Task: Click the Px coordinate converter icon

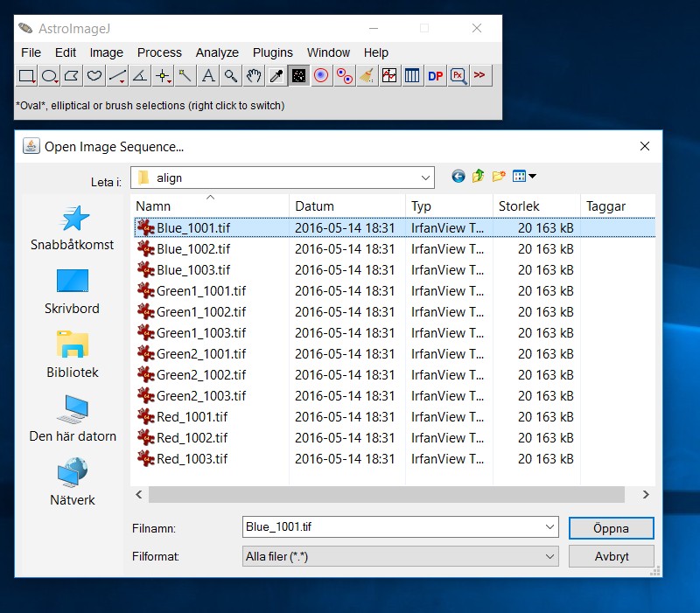Action: click(x=458, y=75)
